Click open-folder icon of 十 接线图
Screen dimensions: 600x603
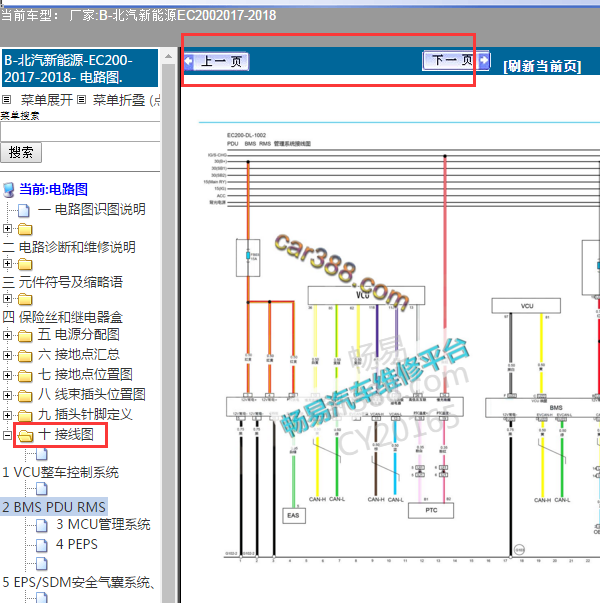[25, 436]
